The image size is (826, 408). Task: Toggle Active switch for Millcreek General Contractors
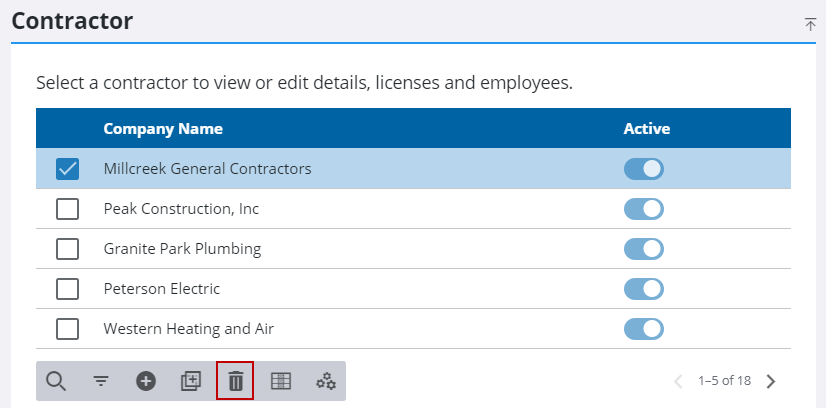point(644,169)
